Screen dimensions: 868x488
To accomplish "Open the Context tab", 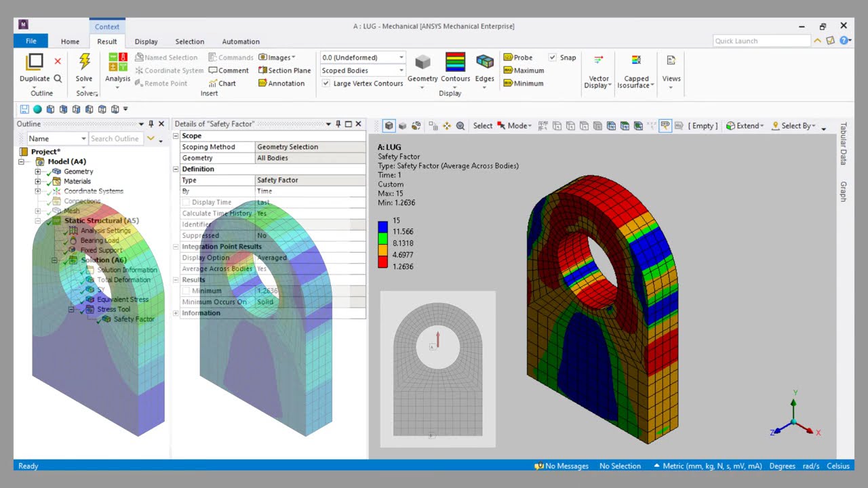I will (107, 26).
